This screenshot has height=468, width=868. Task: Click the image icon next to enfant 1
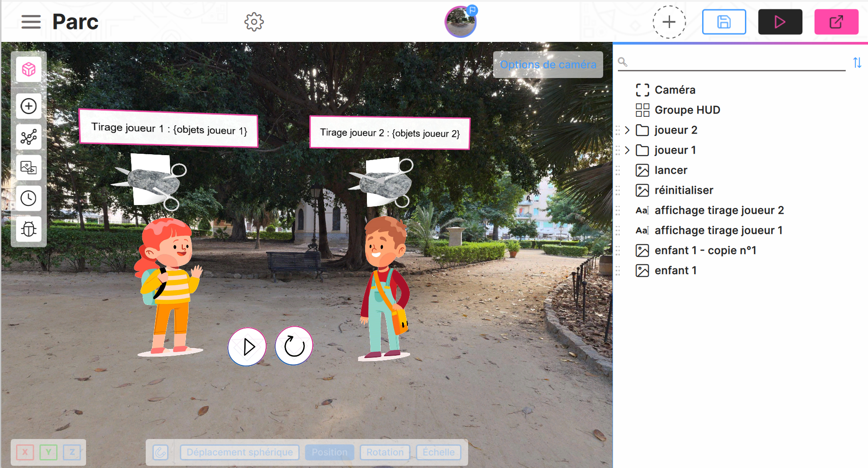click(642, 271)
